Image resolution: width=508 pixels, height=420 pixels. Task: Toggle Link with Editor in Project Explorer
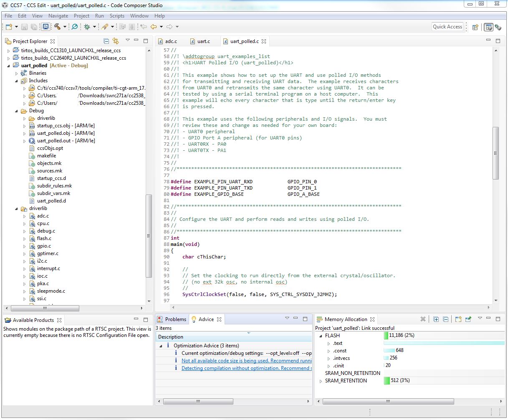tap(116, 41)
